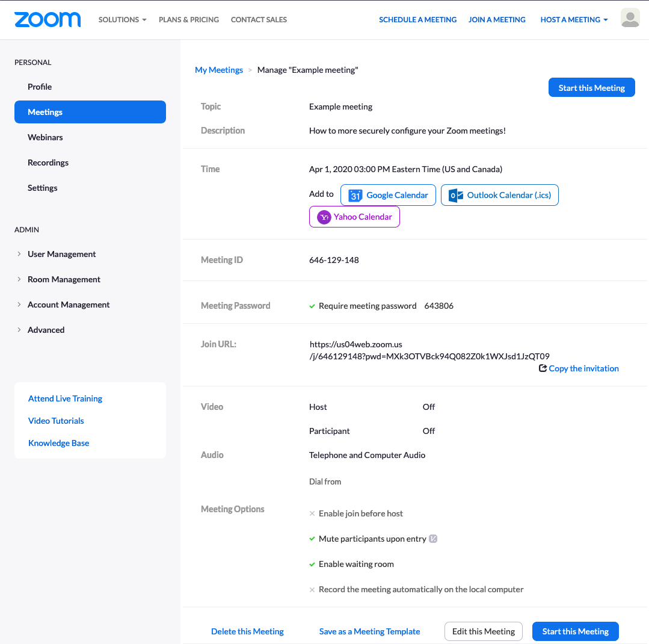649x644 pixels.
Task: Open Webinars in sidebar
Action: [x=45, y=137]
